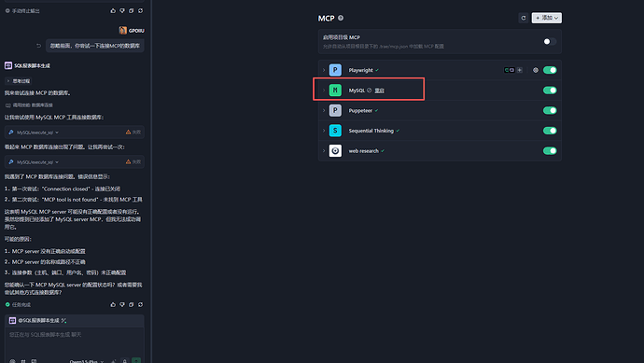Click the user message bubble text
Image resolution: width=644 pixels, height=363 pixels.
[95, 46]
